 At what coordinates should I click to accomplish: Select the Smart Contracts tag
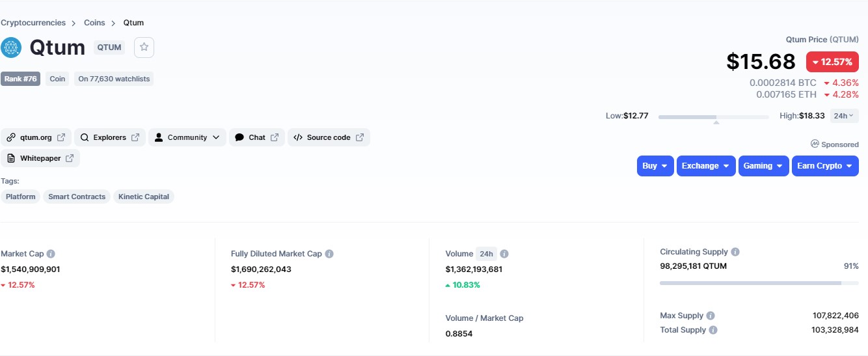77,197
